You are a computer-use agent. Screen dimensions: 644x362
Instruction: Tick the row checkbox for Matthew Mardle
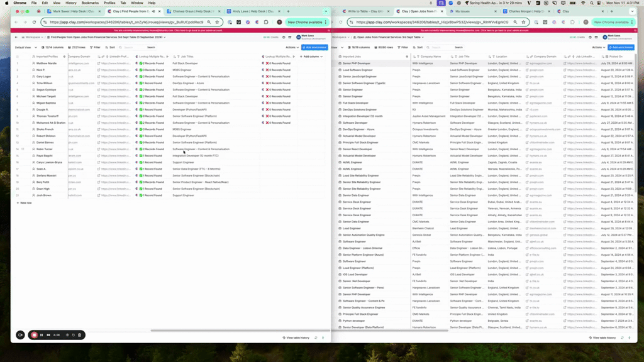18,63
